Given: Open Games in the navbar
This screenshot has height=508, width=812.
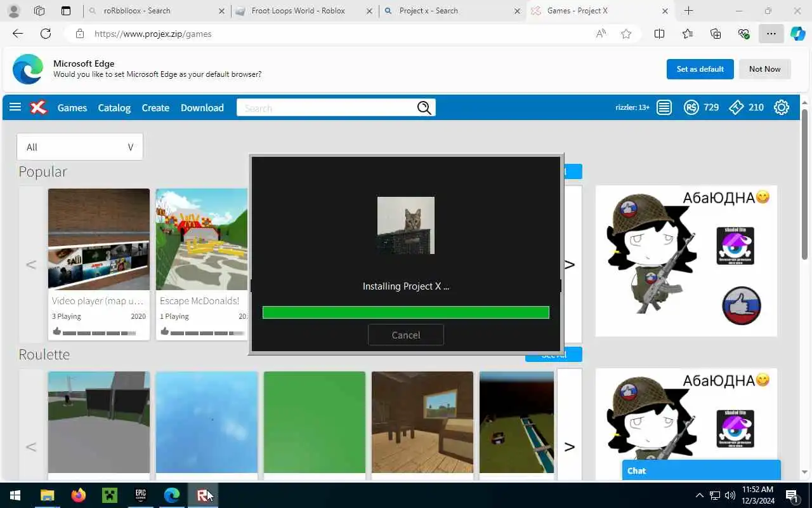Looking at the screenshot, I should click(x=72, y=108).
